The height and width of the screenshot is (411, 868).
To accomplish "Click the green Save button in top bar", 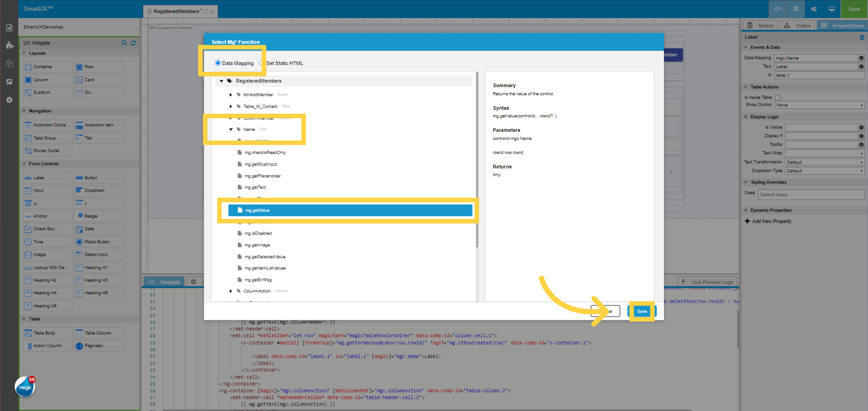I will pyautogui.click(x=854, y=9).
